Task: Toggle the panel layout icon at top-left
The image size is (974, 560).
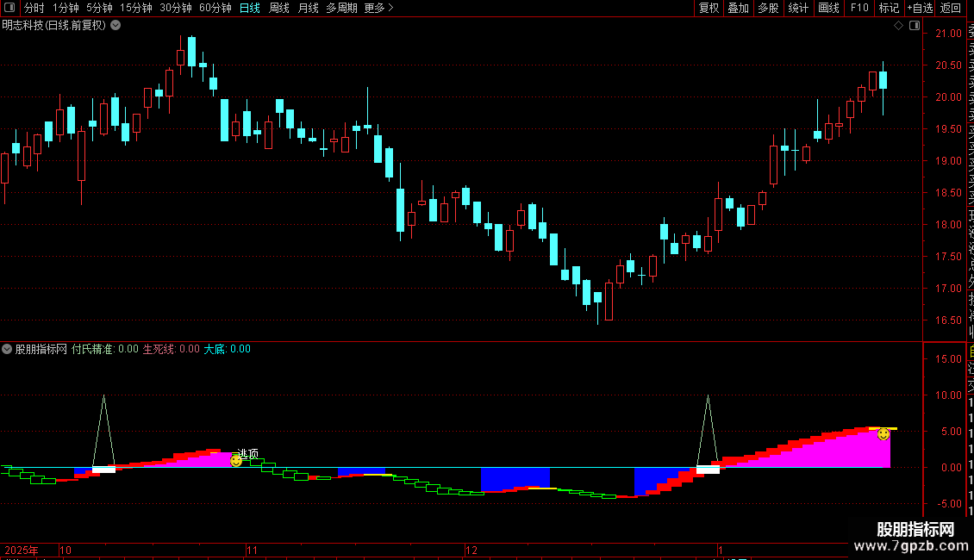Action: click(9, 8)
